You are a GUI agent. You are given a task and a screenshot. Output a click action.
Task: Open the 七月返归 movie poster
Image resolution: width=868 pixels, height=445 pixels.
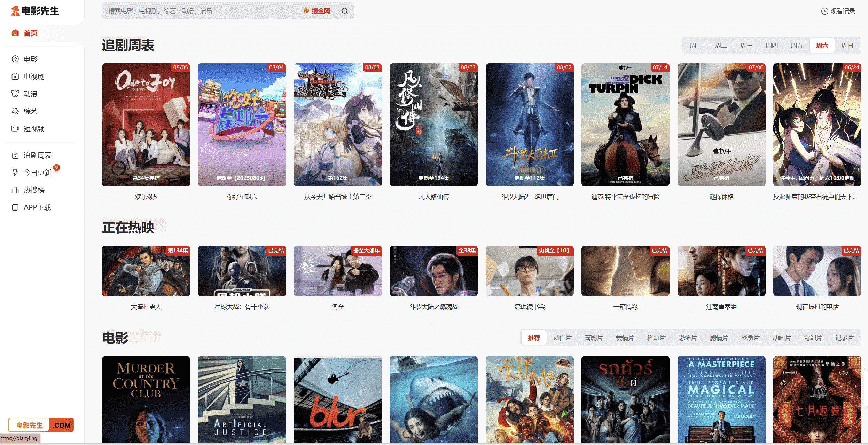coord(817,399)
